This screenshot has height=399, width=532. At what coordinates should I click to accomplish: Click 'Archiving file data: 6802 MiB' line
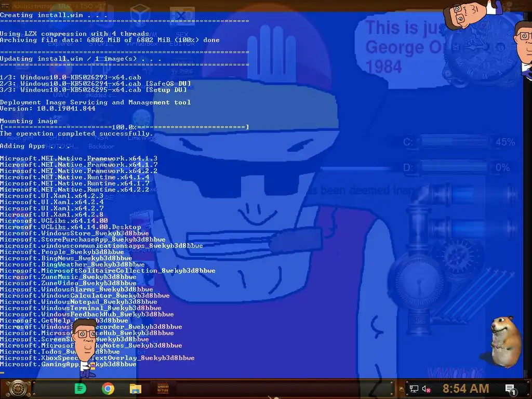click(x=110, y=40)
